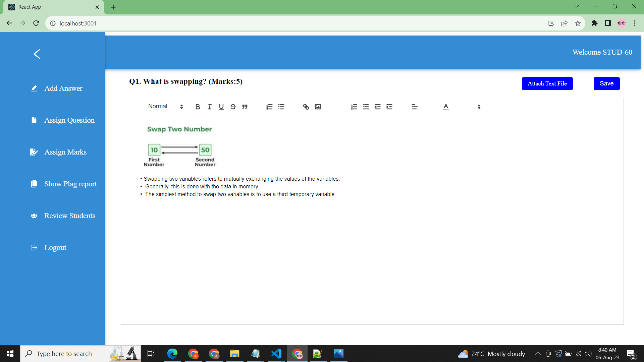The width and height of the screenshot is (644, 362).
Task: Toggle italic formatting
Action: coord(209,107)
